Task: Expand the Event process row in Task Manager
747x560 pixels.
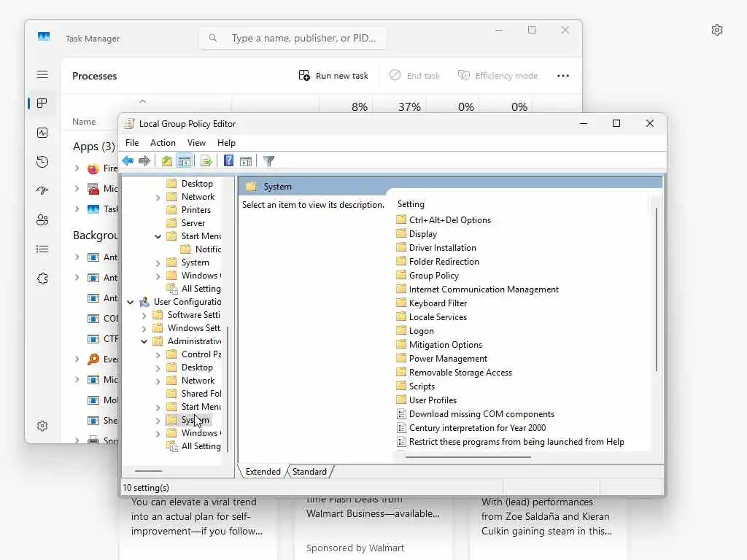Action: pyautogui.click(x=77, y=359)
